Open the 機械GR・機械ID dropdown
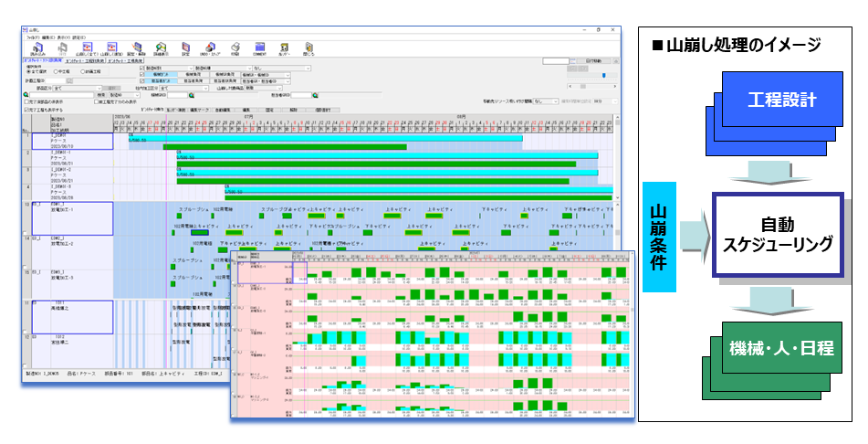The height and width of the screenshot is (444, 868). 266,74
